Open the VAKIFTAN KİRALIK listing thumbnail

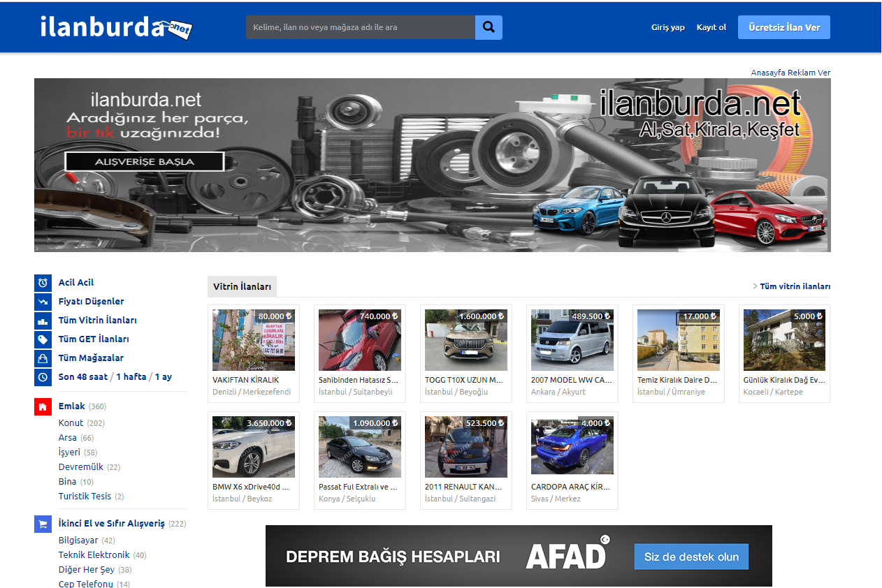pos(254,340)
